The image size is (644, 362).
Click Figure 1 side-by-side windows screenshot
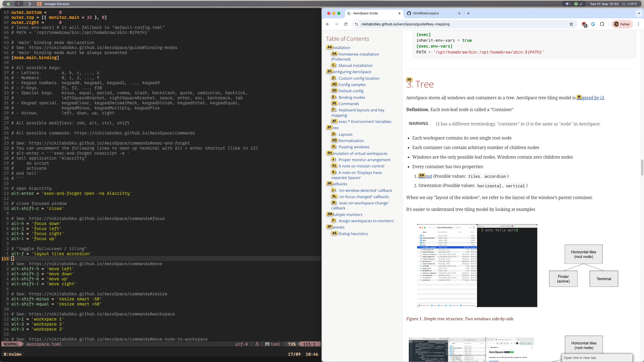(x=477, y=265)
